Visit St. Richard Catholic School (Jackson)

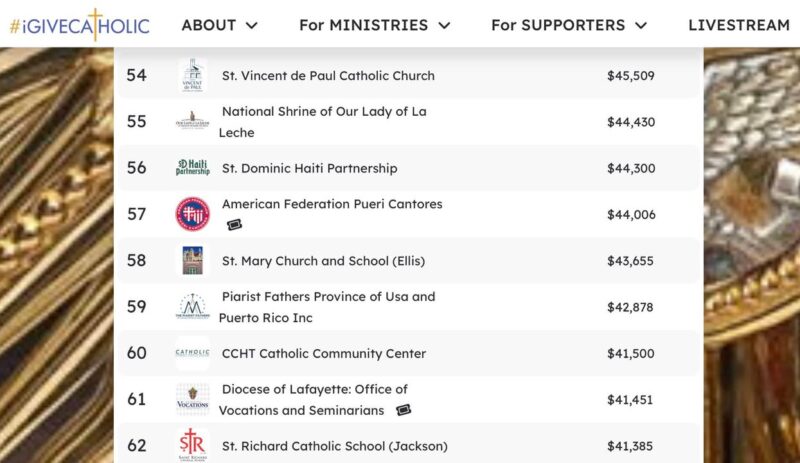pyautogui.click(x=334, y=446)
